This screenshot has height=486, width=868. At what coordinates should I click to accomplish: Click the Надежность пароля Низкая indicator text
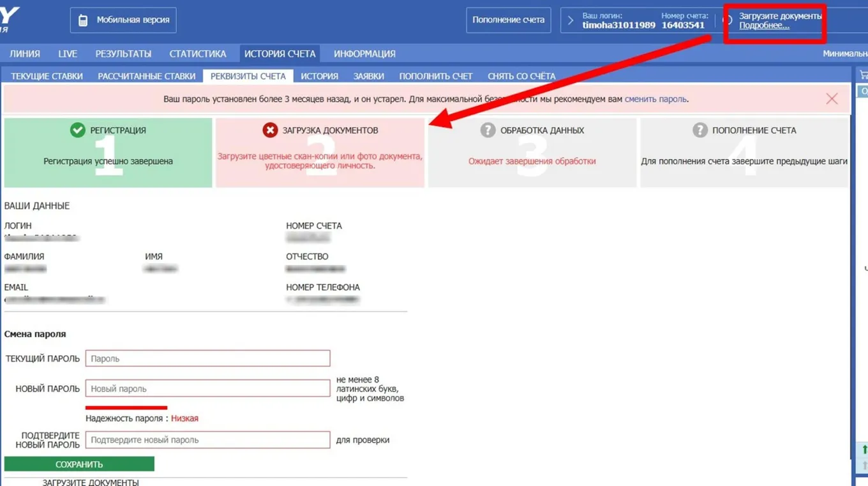coord(142,418)
